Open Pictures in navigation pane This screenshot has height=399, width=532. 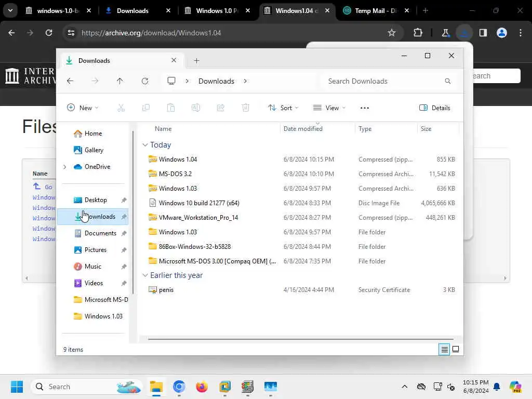point(90,250)
